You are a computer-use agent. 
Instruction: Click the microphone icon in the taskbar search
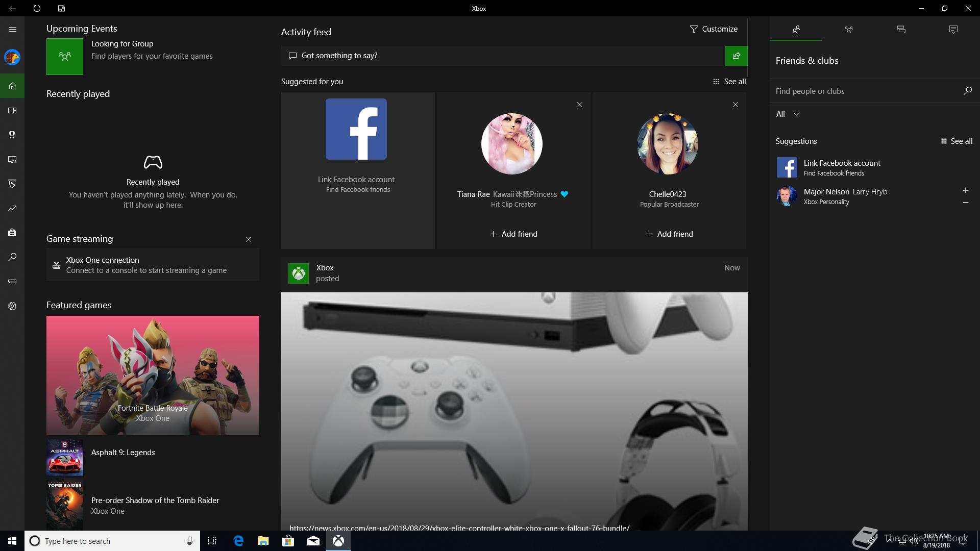pos(189,541)
